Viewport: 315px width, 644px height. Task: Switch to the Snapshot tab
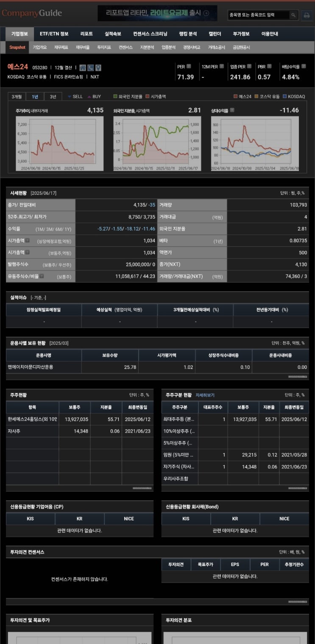click(x=18, y=48)
